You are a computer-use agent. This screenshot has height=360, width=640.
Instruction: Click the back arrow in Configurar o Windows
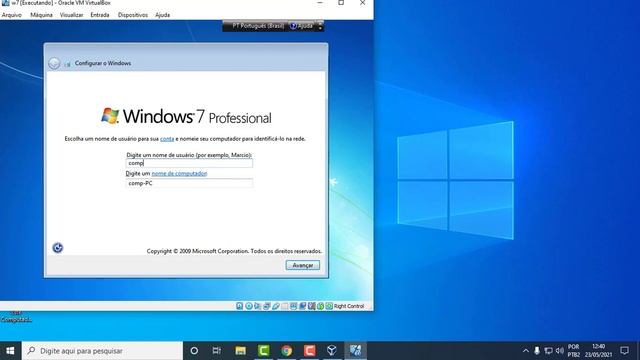pyautogui.click(x=54, y=63)
